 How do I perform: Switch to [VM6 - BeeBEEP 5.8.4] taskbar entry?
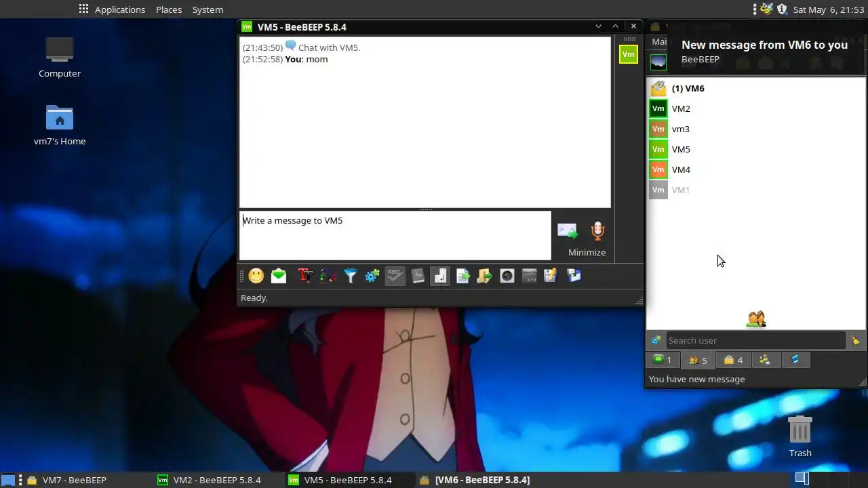pyautogui.click(x=482, y=480)
